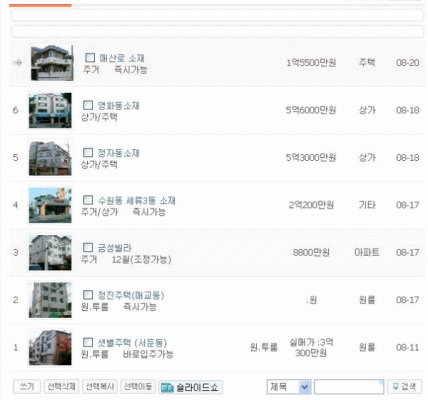Start the 슬라이드쇼 slideshow
This screenshot has height=400, width=428.
click(190, 387)
